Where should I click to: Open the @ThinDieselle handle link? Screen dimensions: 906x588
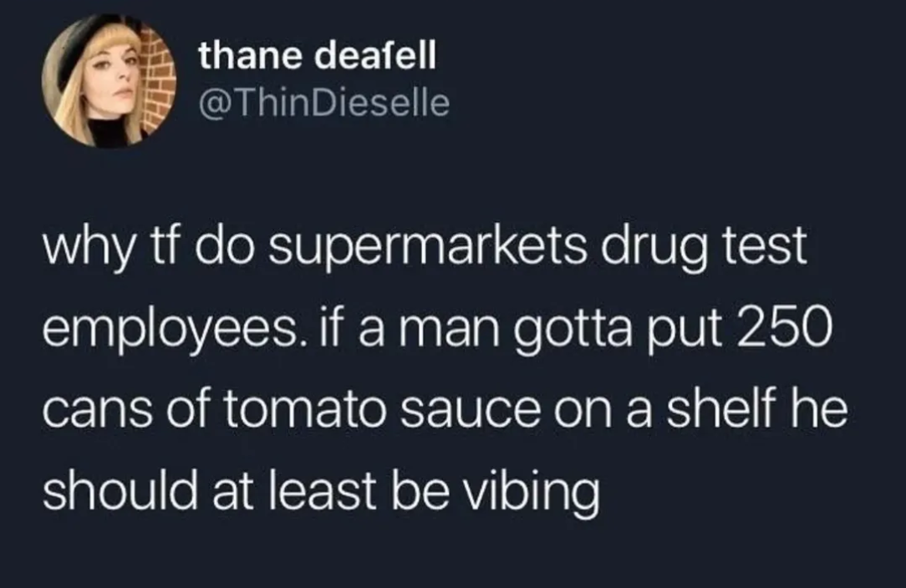pos(323,103)
